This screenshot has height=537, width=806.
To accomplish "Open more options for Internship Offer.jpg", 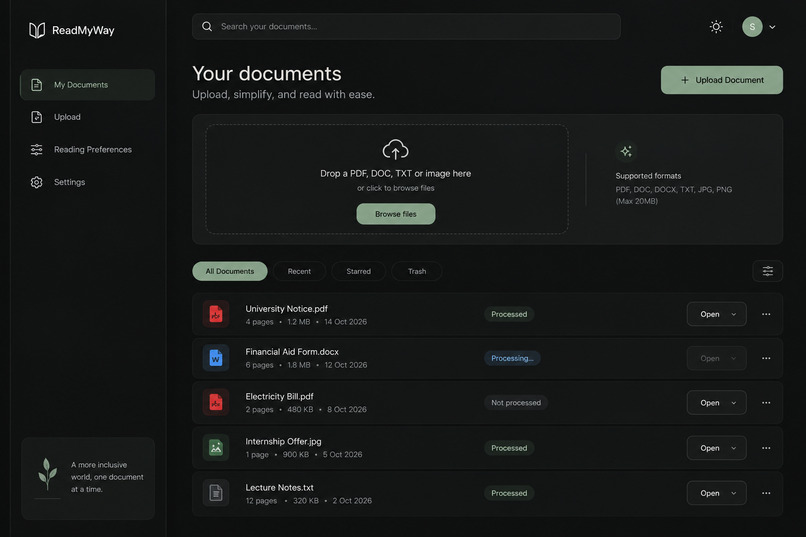I will click(766, 448).
